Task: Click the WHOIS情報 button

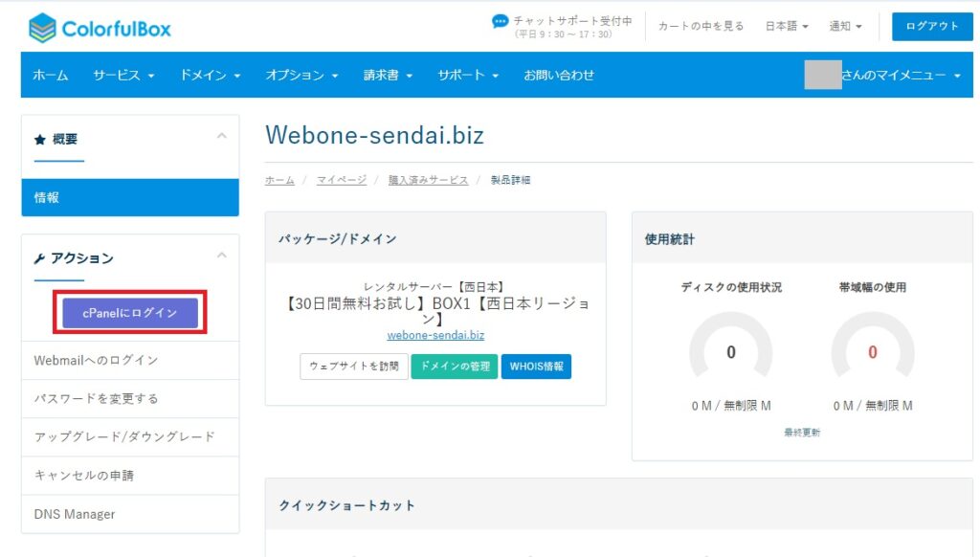Action: (x=536, y=367)
